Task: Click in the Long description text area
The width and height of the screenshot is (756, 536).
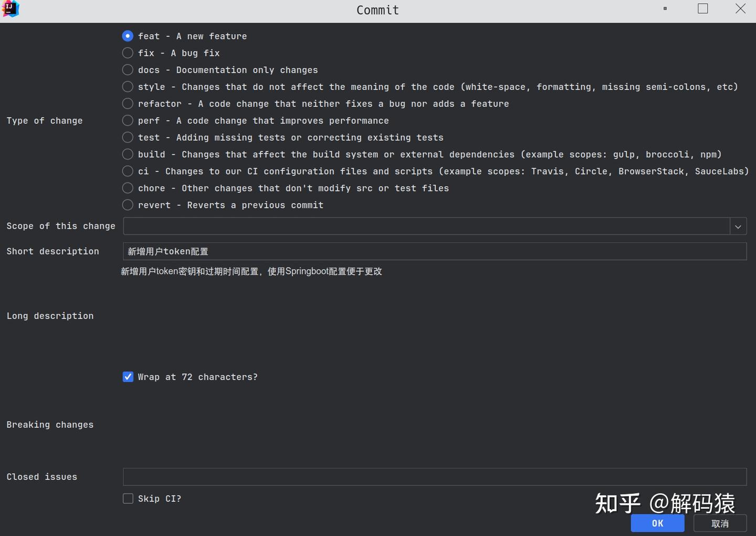Action: pos(435,315)
